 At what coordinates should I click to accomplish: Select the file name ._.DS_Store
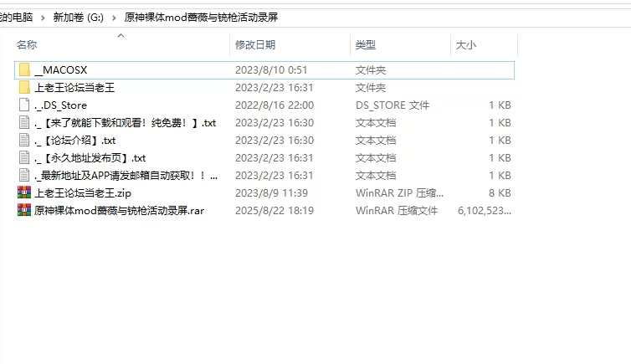[x=61, y=105]
